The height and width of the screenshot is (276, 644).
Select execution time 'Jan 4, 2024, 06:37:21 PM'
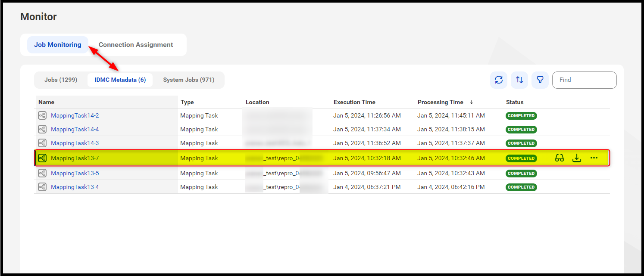point(367,187)
